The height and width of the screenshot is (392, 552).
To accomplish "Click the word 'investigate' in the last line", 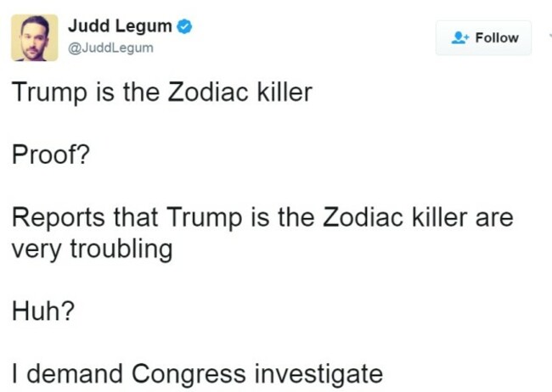I will 318,374.
